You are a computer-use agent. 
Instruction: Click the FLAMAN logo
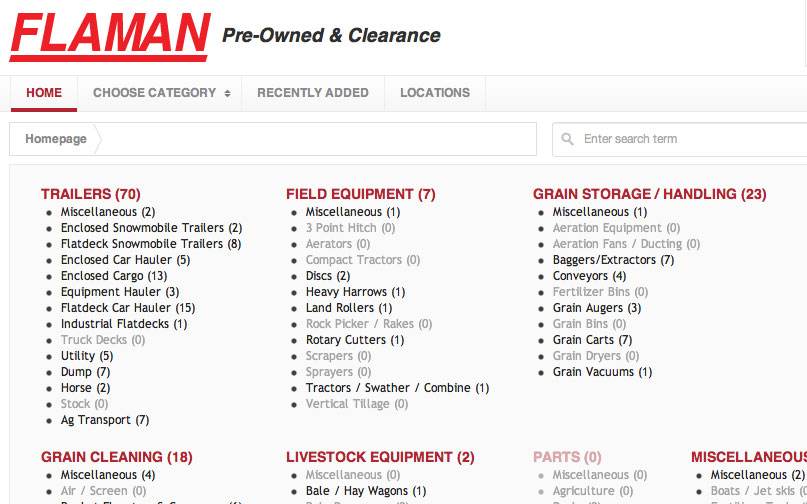110,37
